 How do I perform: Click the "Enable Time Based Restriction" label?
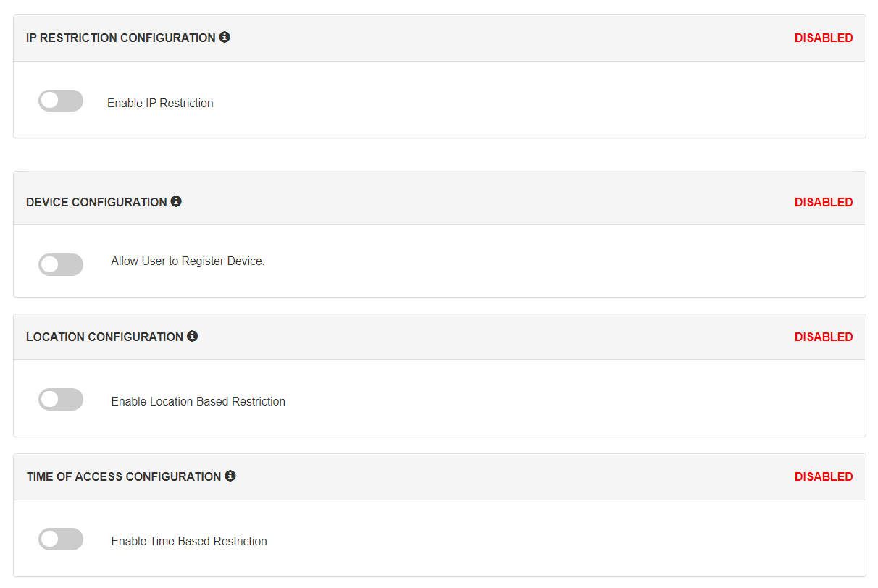coord(189,541)
